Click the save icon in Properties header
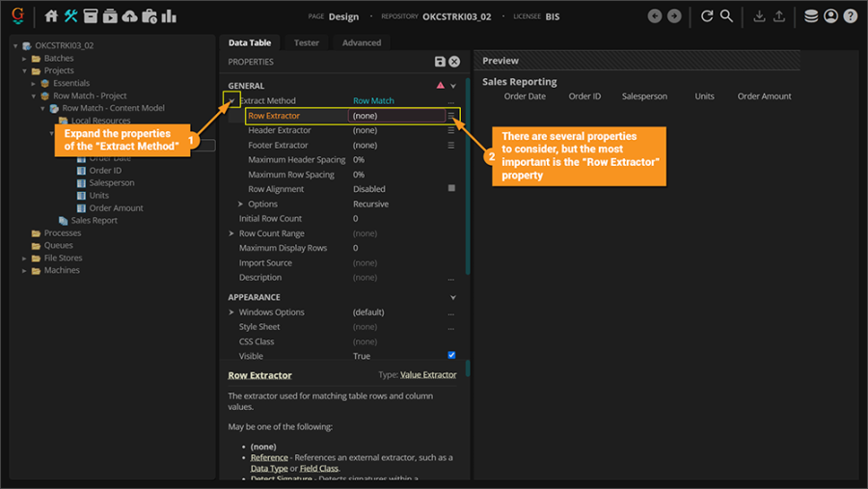Viewport: 868px width, 489px height. (x=440, y=62)
